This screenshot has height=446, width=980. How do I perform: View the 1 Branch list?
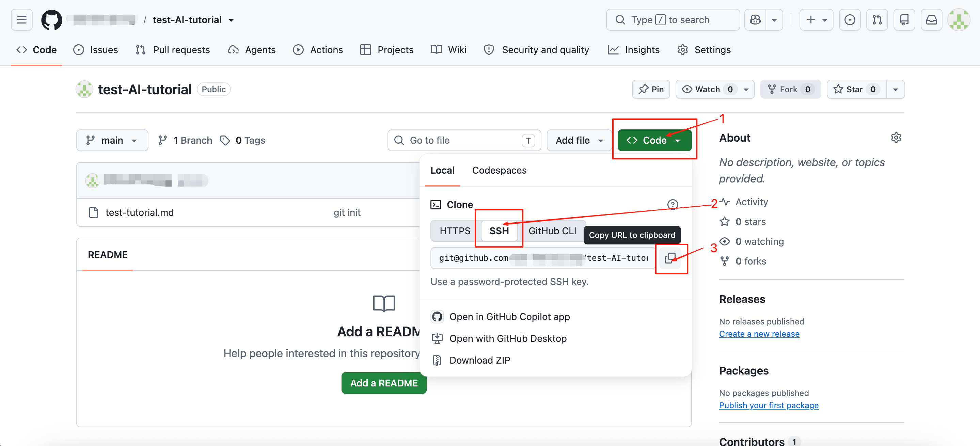tap(185, 140)
